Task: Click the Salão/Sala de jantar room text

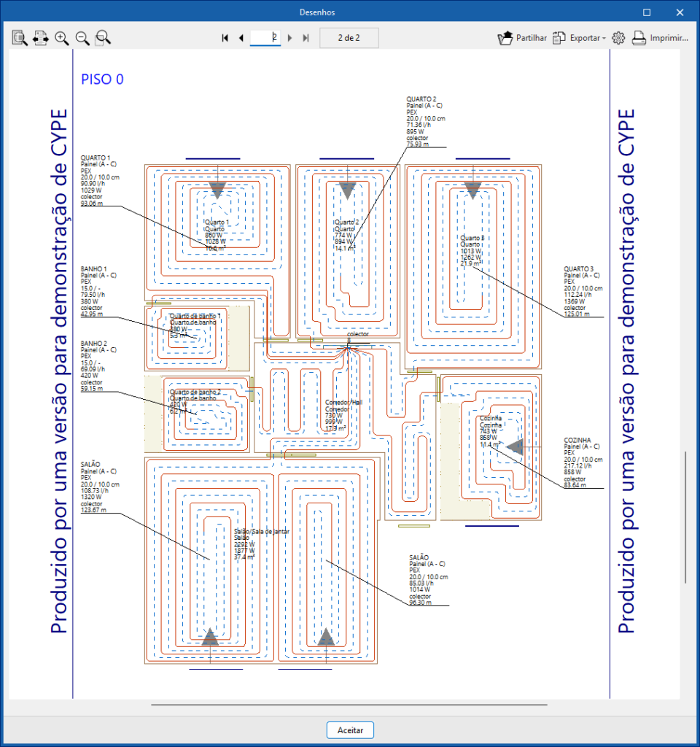Action: coord(262,544)
